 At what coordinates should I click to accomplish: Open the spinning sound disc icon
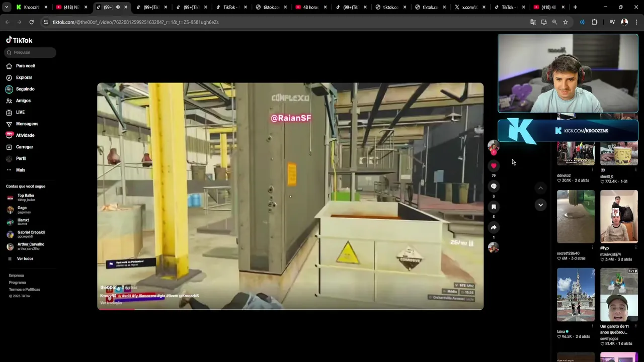tap(494, 247)
